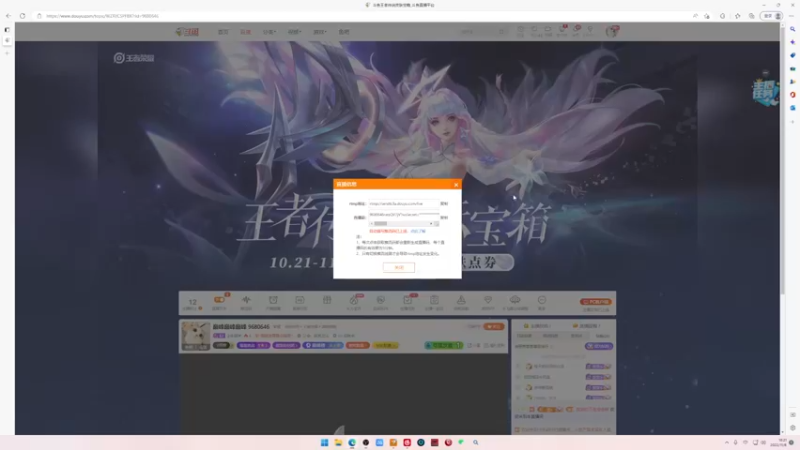The height and width of the screenshot is (450, 800).
Task: Click the green badge button in room header
Action: [x=443, y=345]
